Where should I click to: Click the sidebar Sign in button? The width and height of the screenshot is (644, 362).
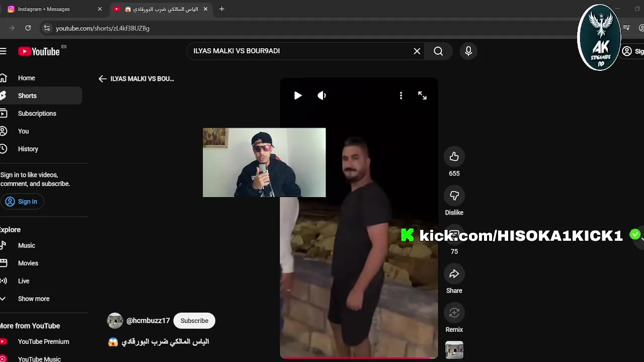pyautogui.click(x=22, y=202)
